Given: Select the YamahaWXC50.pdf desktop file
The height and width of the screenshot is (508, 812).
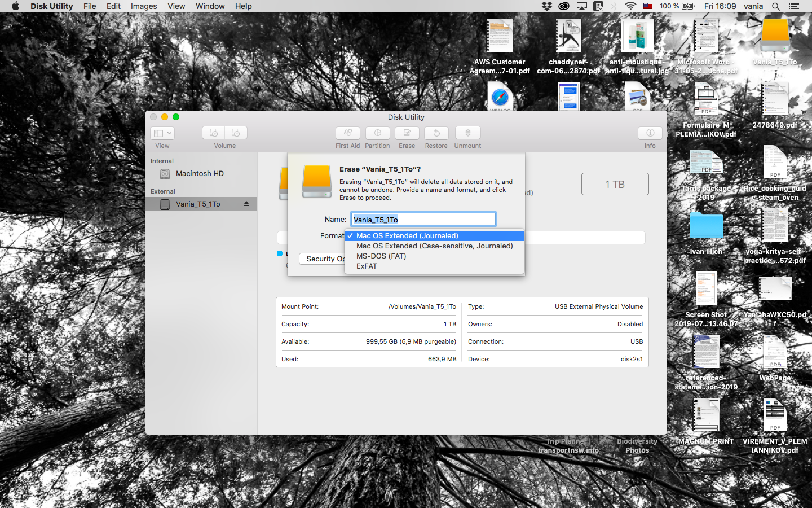Looking at the screenshot, I should point(775,289).
